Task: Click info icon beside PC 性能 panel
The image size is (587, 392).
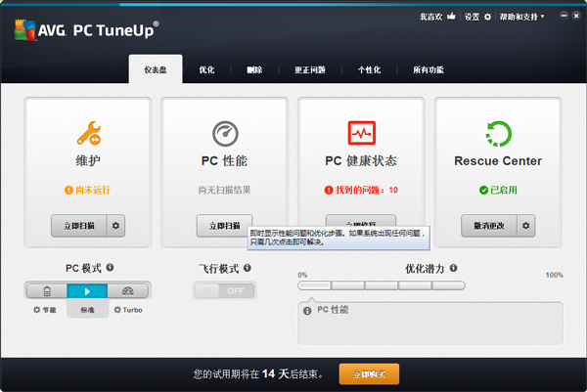Action: [x=307, y=311]
